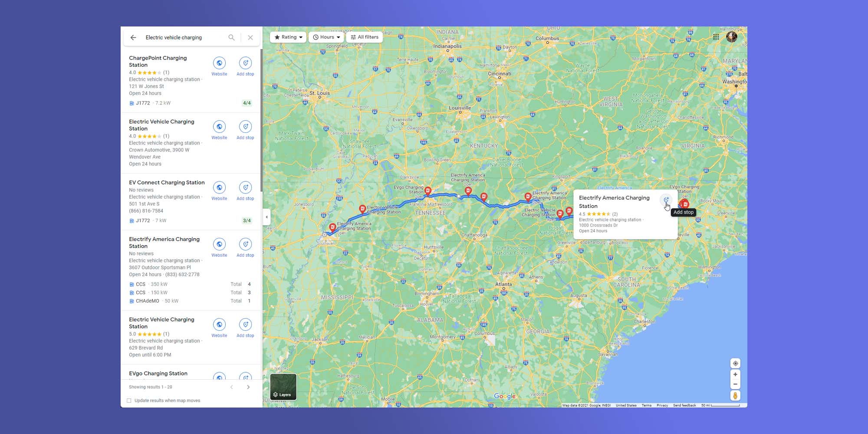Clear the search with the X icon
This screenshot has width=868, height=434.
point(250,37)
